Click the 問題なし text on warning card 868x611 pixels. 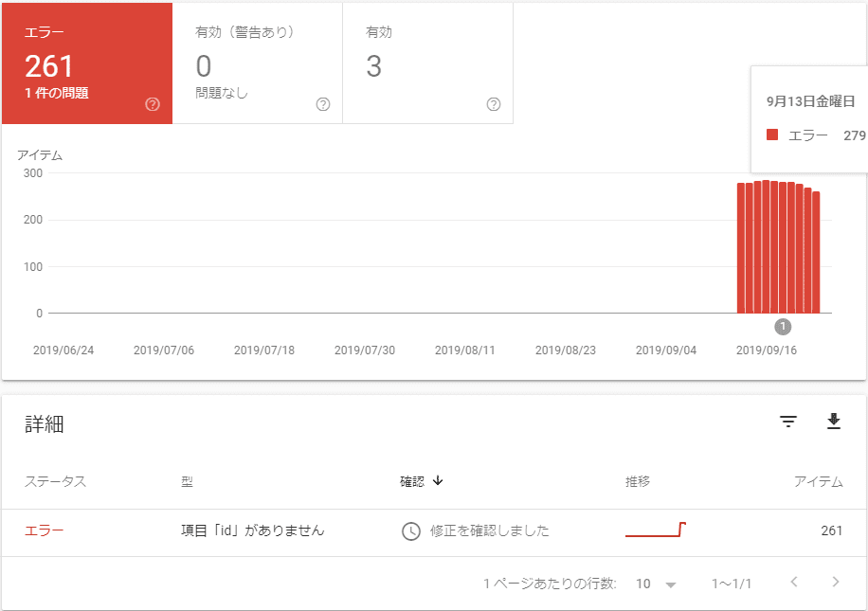(222, 93)
